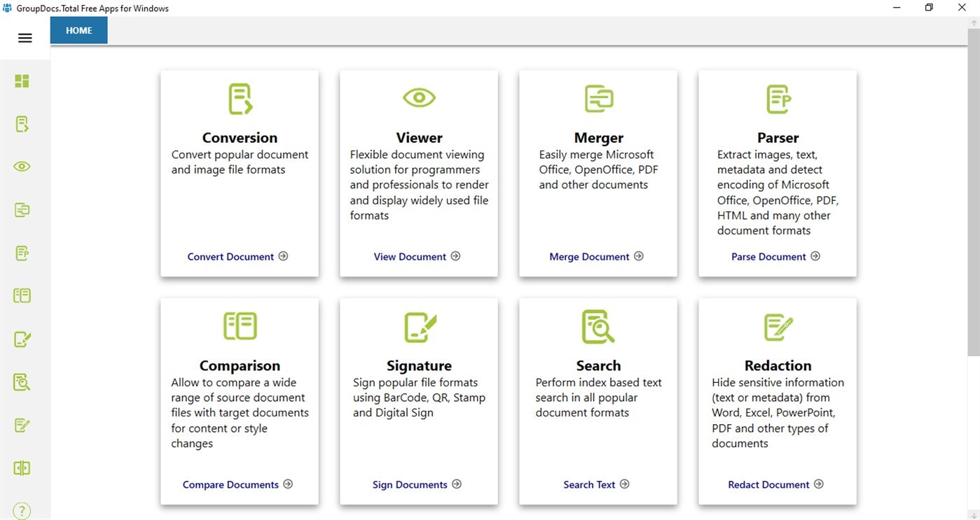Select the Viewer eye icon in the sidebar
Screen dimensions: 980x520
22,166
